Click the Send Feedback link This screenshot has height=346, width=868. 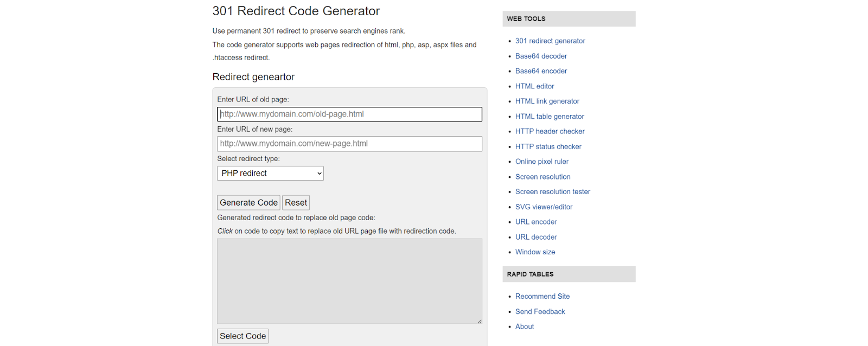pyautogui.click(x=540, y=312)
